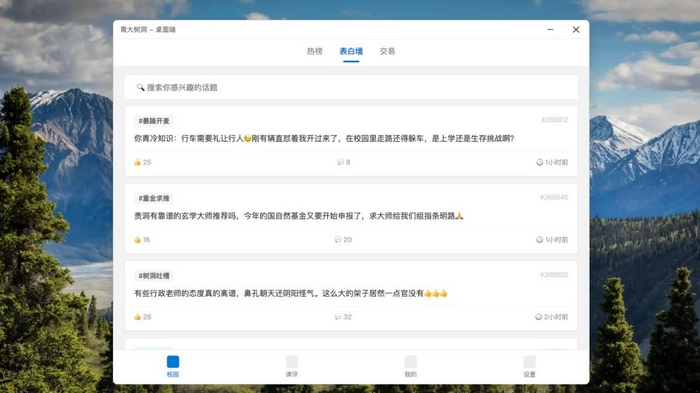This screenshot has height=393, width=700.
Task: Open the 交易 tab
Action: pyautogui.click(x=387, y=51)
